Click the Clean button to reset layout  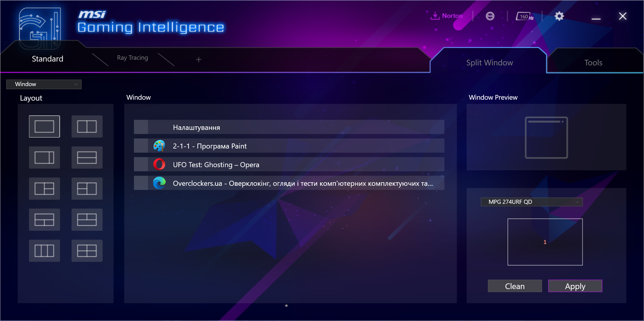pos(515,286)
